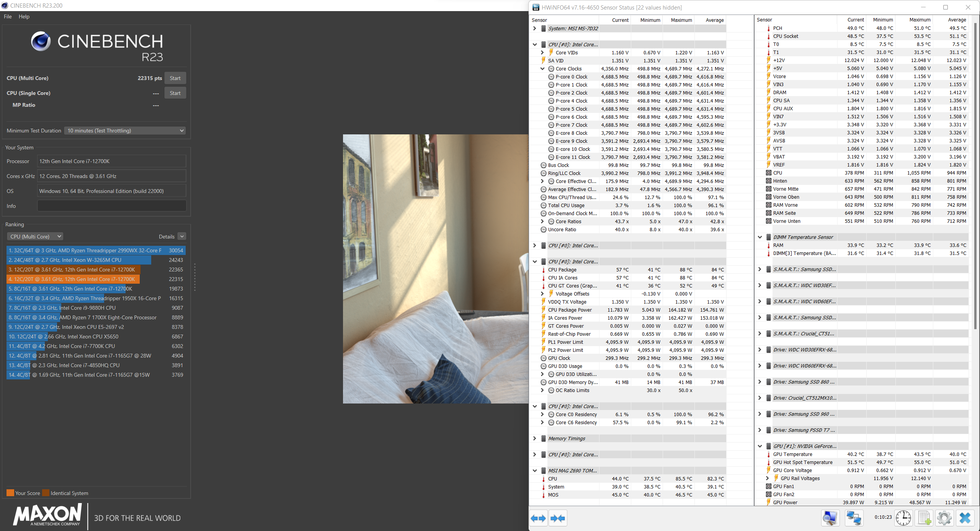Screen dimensions: 980x531
Task: Start the CPU Single Core test
Action: point(175,93)
